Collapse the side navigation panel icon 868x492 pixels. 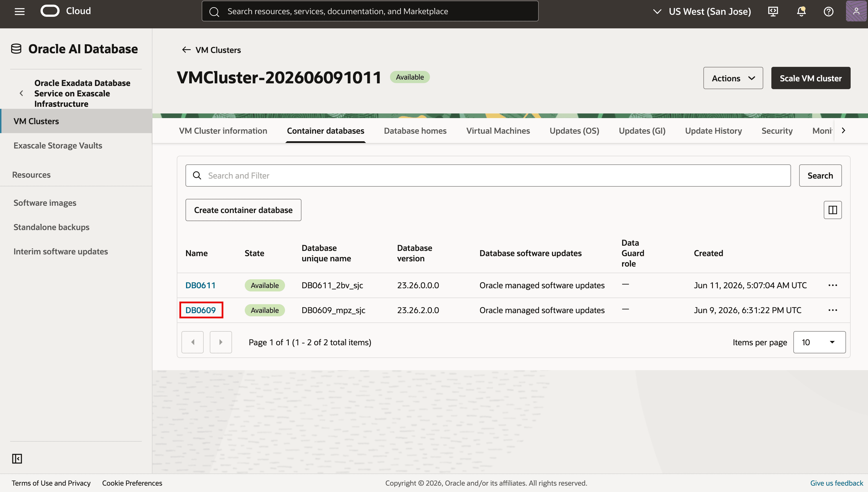click(17, 458)
